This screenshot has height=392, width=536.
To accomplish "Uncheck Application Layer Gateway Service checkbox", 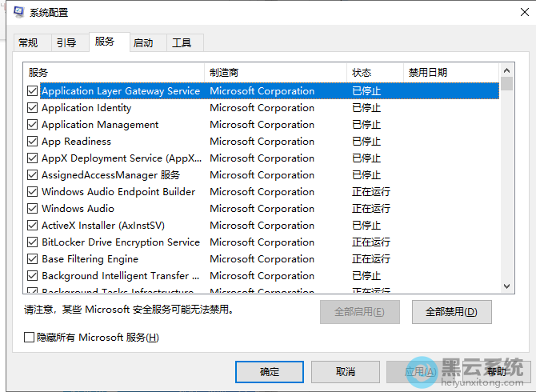I will click(x=32, y=91).
